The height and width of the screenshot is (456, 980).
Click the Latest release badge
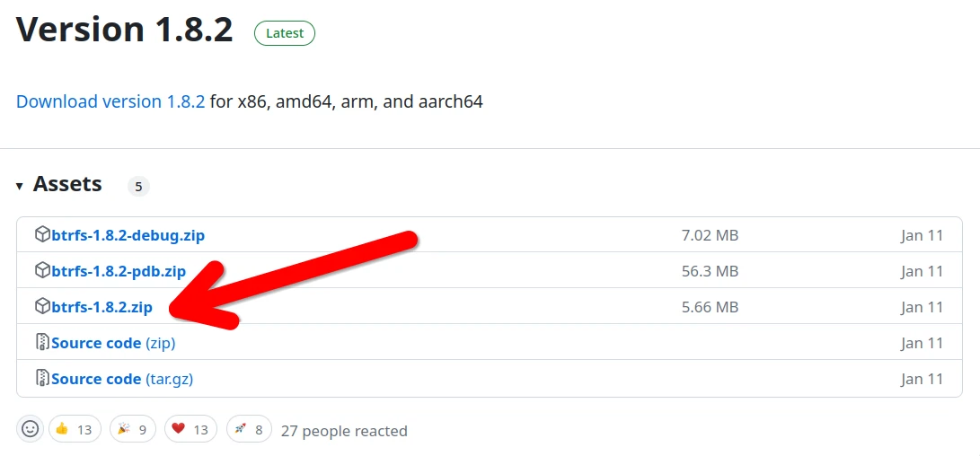[x=285, y=33]
